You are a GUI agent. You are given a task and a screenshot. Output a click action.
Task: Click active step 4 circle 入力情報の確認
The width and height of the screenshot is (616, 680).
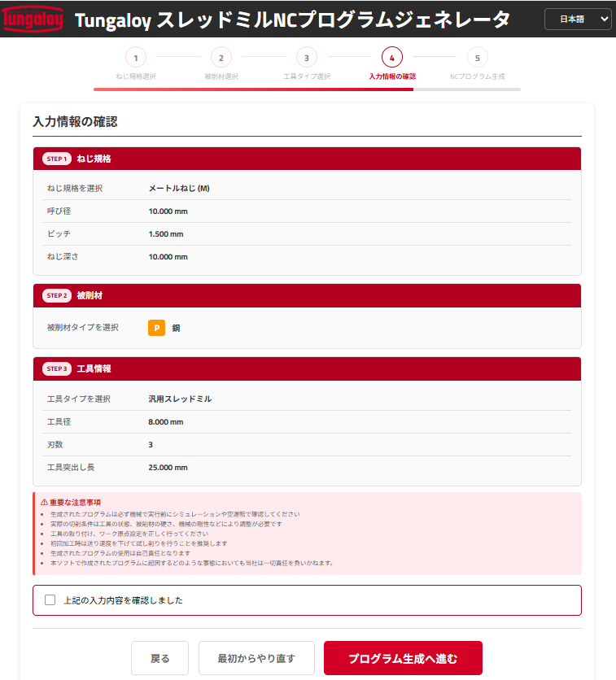[391, 58]
